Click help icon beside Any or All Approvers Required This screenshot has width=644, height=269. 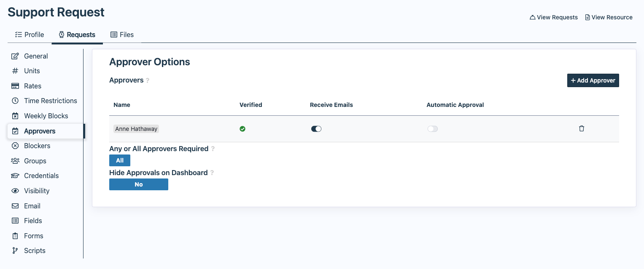(x=213, y=149)
